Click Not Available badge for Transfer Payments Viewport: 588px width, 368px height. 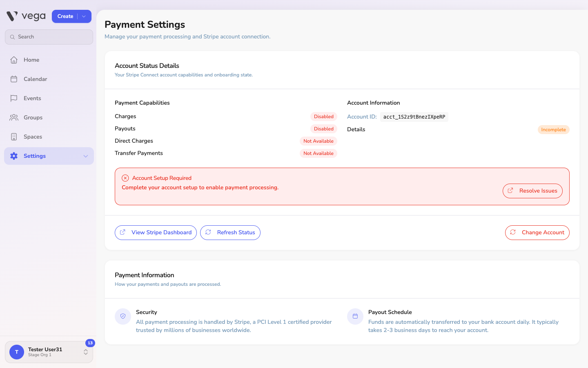tap(318, 153)
